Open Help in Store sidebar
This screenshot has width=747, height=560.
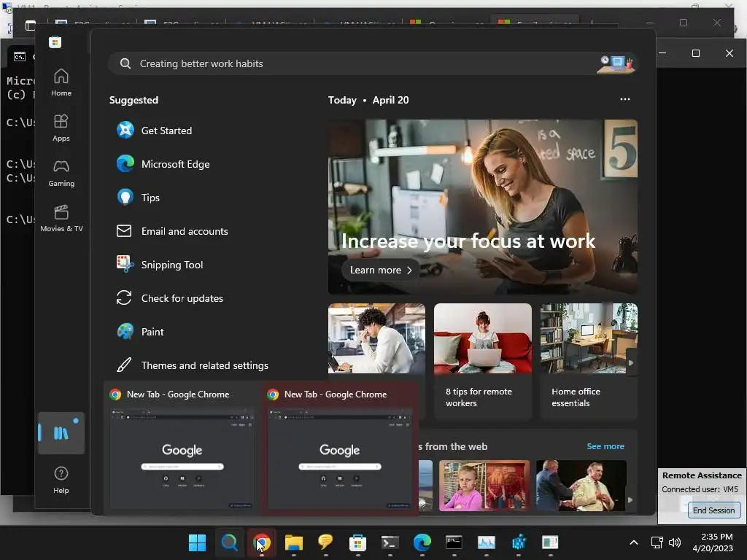[x=61, y=480]
